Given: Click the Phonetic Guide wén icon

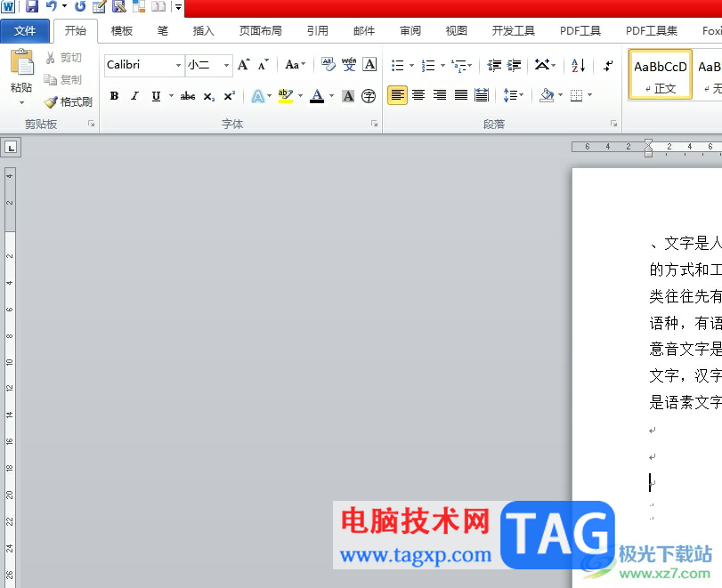Looking at the screenshot, I should coord(349,64).
